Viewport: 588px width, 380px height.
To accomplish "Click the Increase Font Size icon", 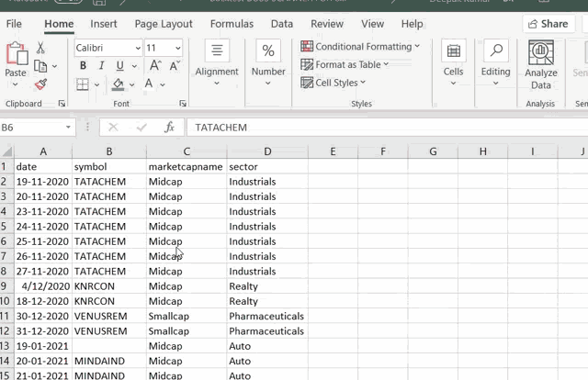I will 155,65.
